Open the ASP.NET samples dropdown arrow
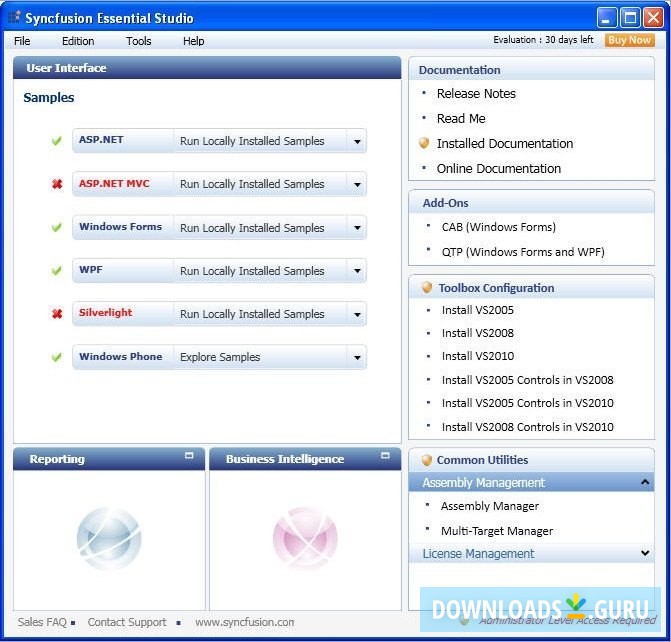Screen dimensions: 671x642 click(x=357, y=141)
